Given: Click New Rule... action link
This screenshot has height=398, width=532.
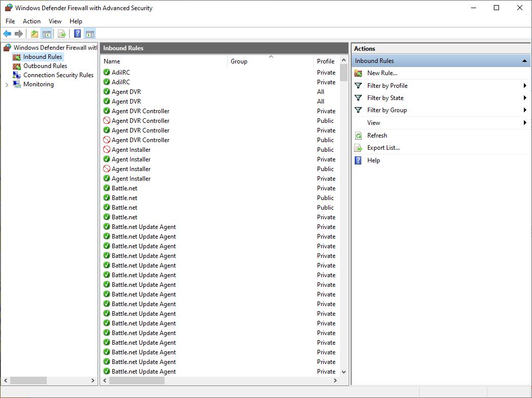Looking at the screenshot, I should point(382,73).
